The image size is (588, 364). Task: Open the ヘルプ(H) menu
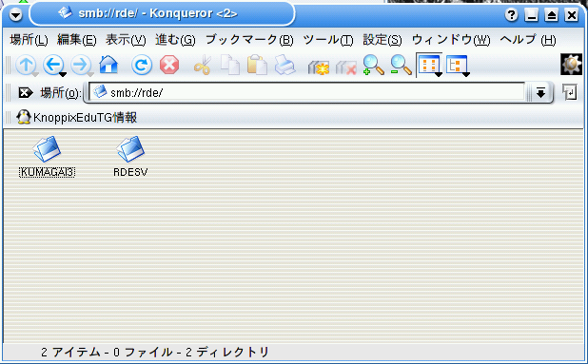pos(528,40)
